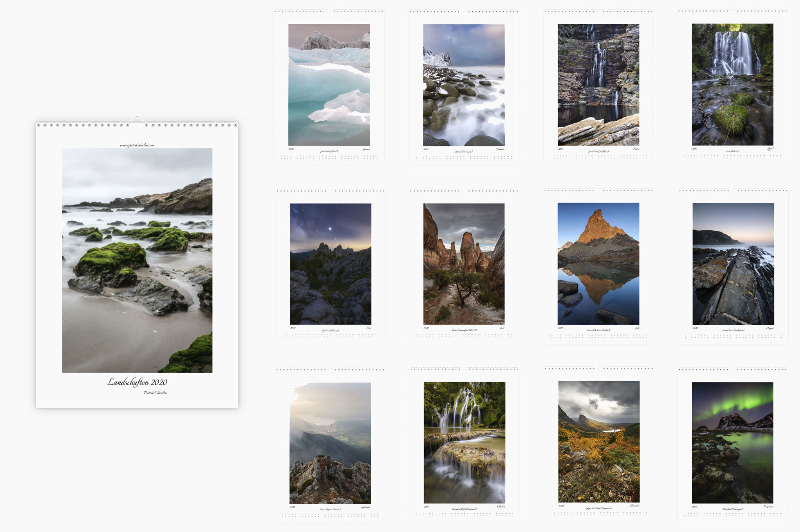The height and width of the screenshot is (532, 800).
Task: Open the September foggy ridge photo
Action: coord(330,443)
